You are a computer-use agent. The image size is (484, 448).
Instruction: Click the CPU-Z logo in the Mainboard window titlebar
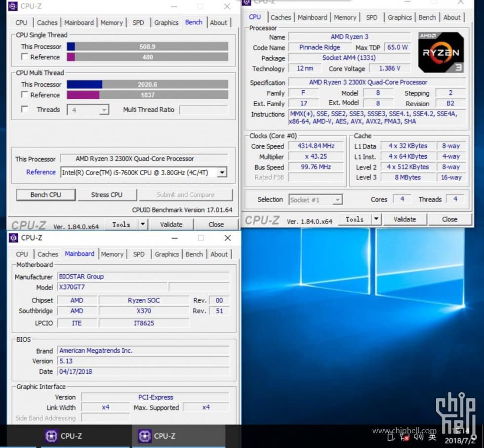pyautogui.click(x=12, y=238)
